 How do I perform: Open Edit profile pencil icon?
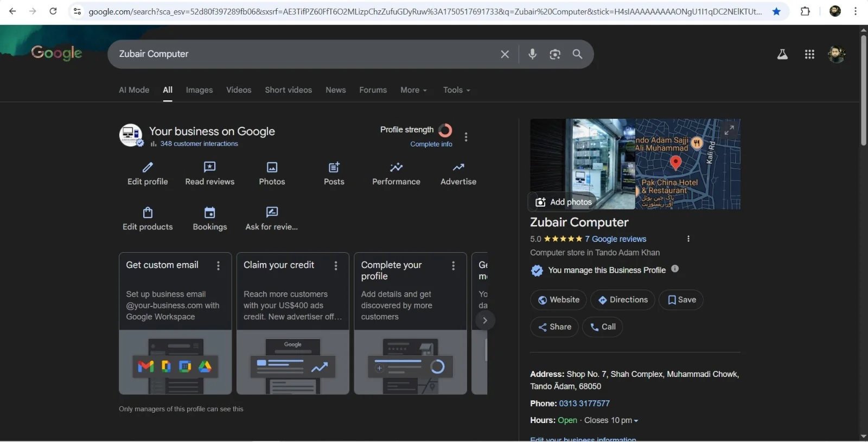(148, 167)
